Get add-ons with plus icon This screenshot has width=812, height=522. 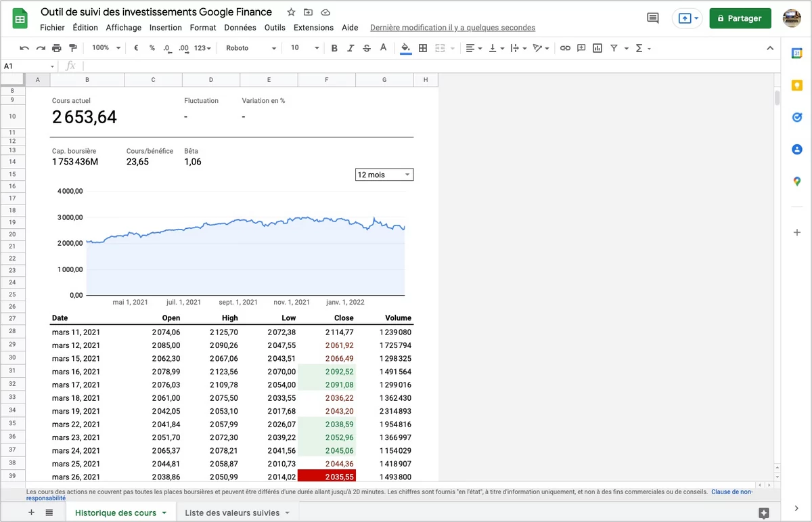[797, 232]
